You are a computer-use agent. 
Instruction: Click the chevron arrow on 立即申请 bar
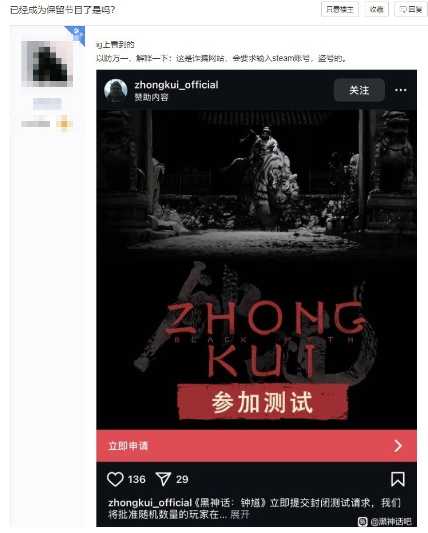click(398, 446)
